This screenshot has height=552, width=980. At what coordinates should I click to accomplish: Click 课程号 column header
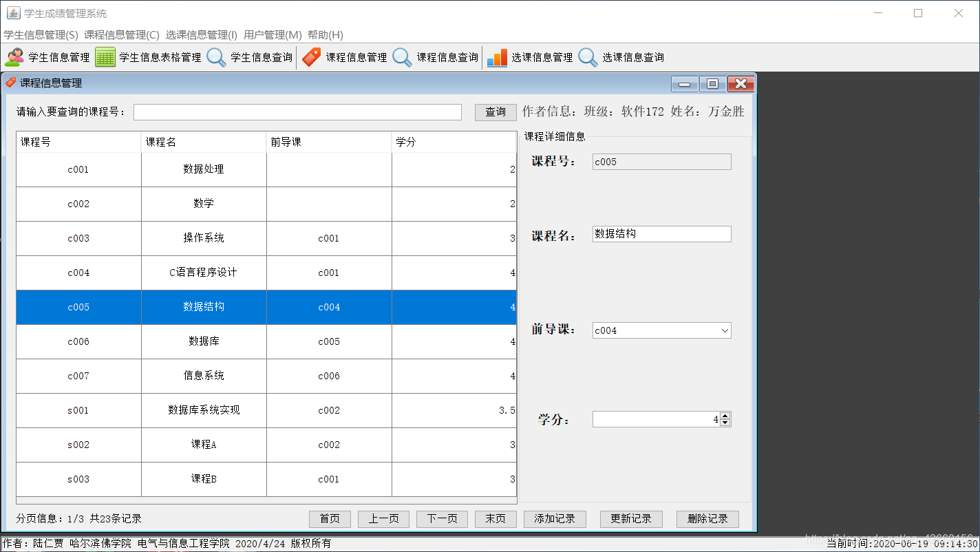pyautogui.click(x=78, y=142)
